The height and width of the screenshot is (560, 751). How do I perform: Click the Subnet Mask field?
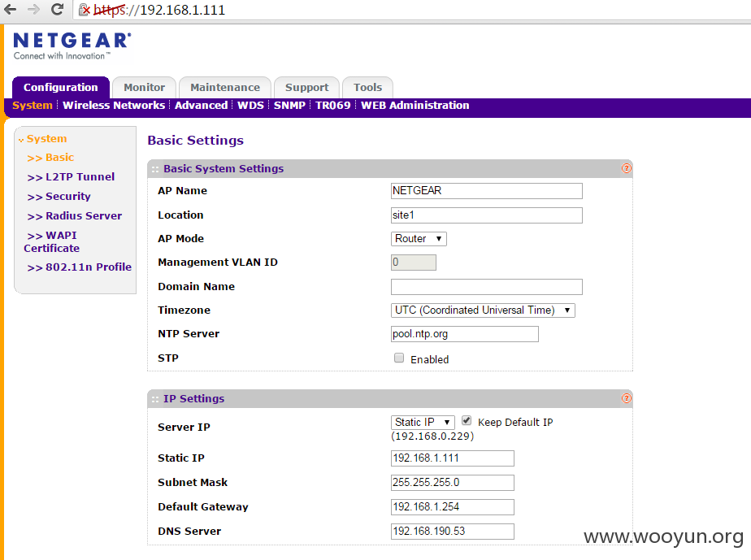[453, 483]
